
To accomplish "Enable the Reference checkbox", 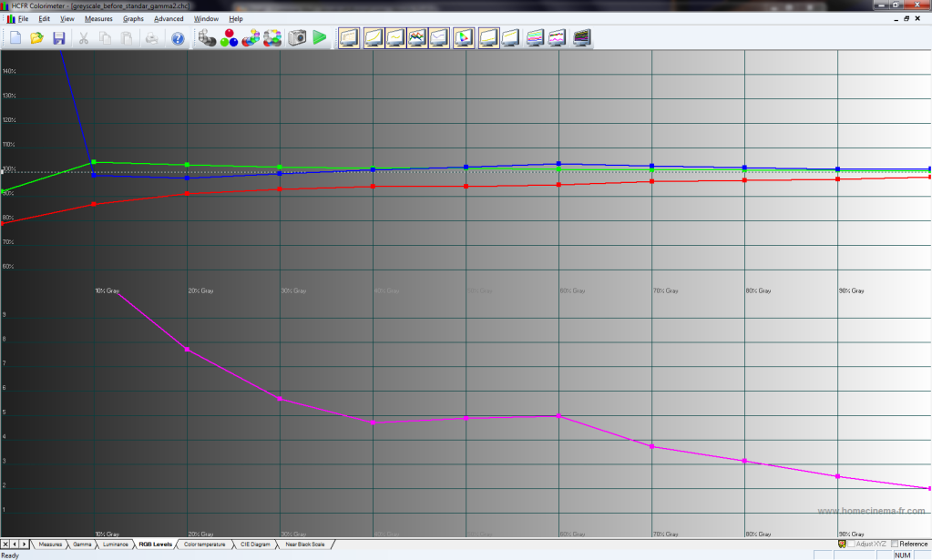I will [895, 544].
